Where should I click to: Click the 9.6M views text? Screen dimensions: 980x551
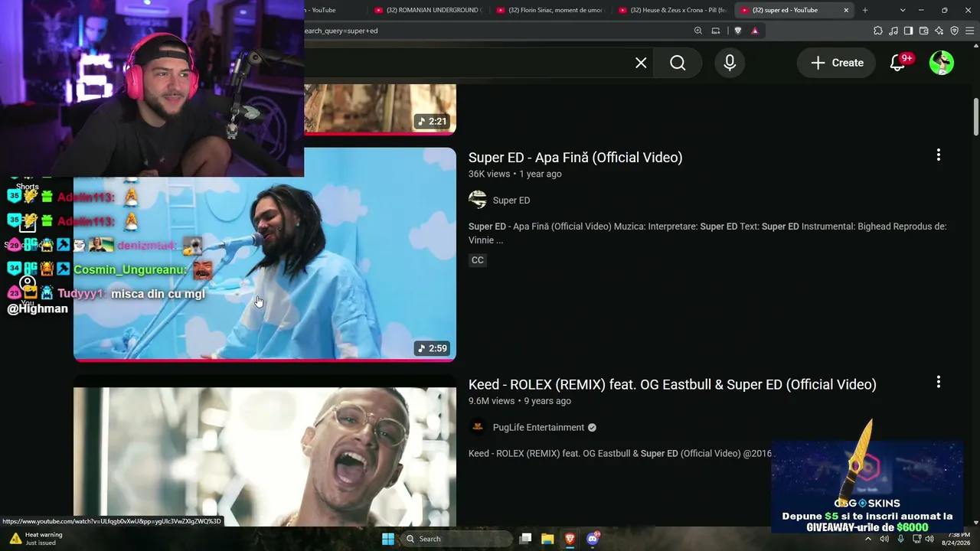(492, 401)
